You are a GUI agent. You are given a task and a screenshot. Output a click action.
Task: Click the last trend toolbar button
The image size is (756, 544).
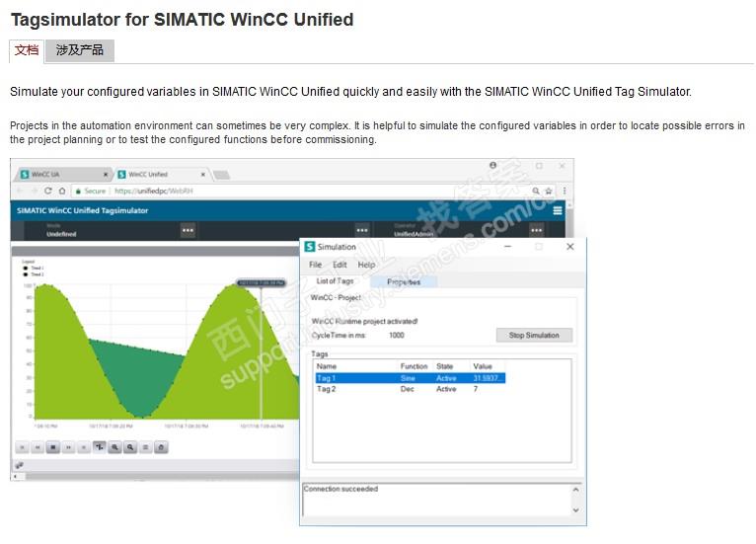161,447
